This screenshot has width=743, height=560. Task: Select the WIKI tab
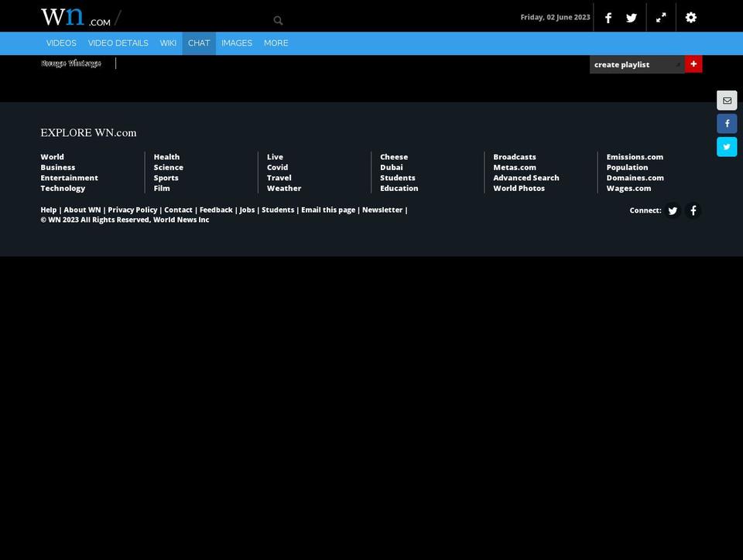168,43
